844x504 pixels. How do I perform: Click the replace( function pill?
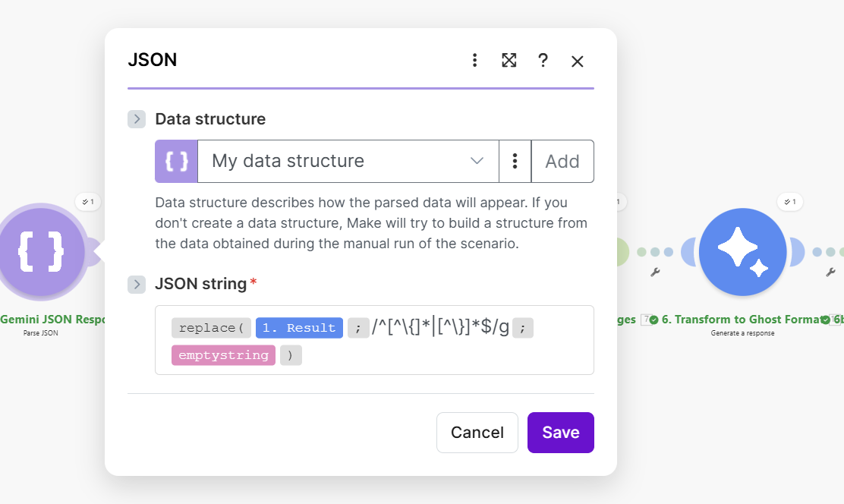point(210,328)
